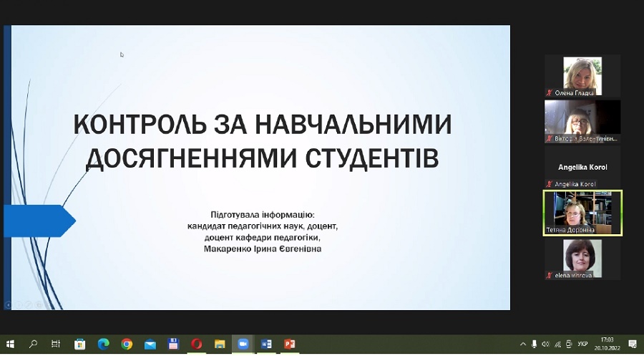Open Microsoft Store from the taskbar

pos(80,344)
